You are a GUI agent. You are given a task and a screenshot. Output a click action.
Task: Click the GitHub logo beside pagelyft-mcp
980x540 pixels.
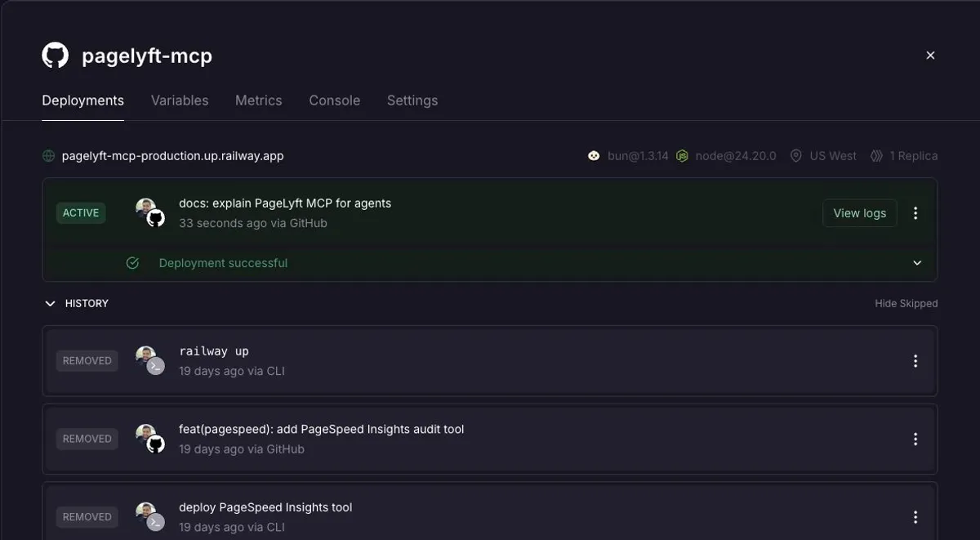pos(56,56)
